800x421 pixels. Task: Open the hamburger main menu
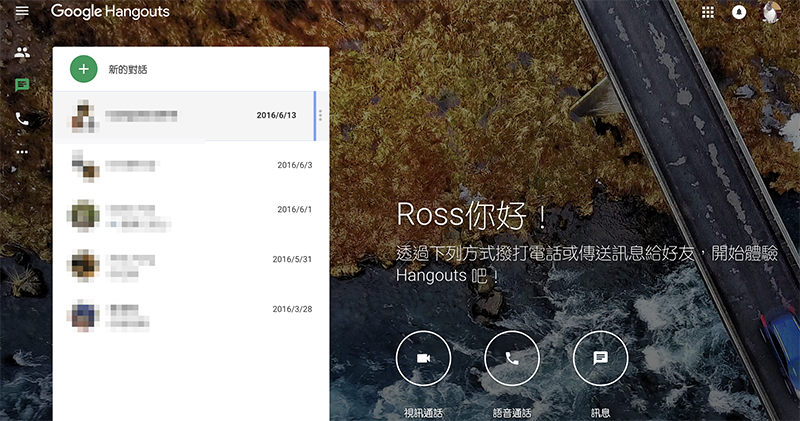(x=22, y=11)
